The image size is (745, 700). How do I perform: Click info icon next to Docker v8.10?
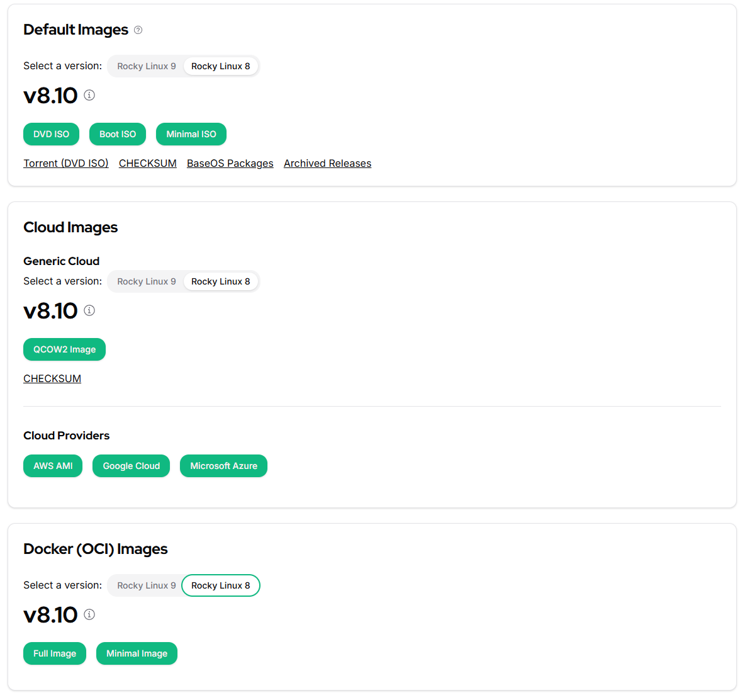click(x=89, y=614)
